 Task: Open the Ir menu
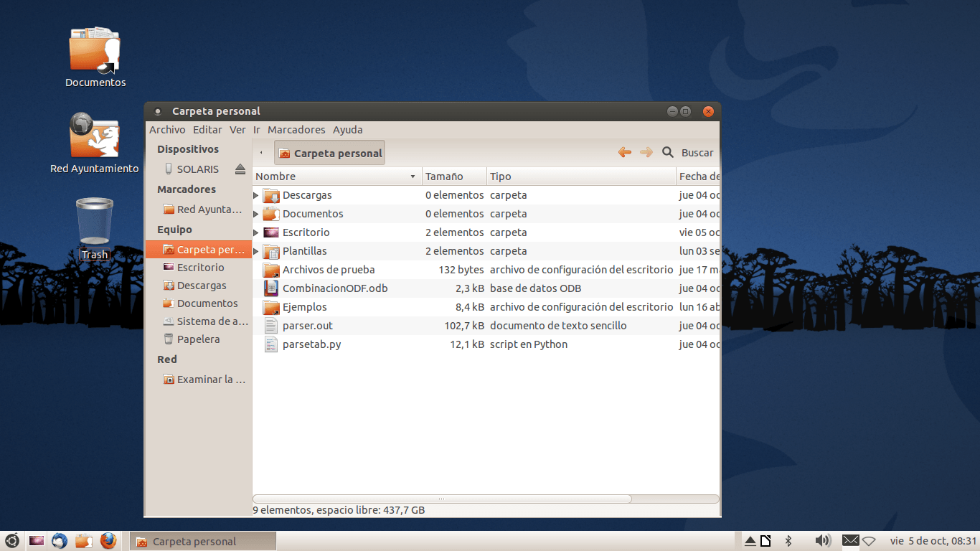[257, 130]
